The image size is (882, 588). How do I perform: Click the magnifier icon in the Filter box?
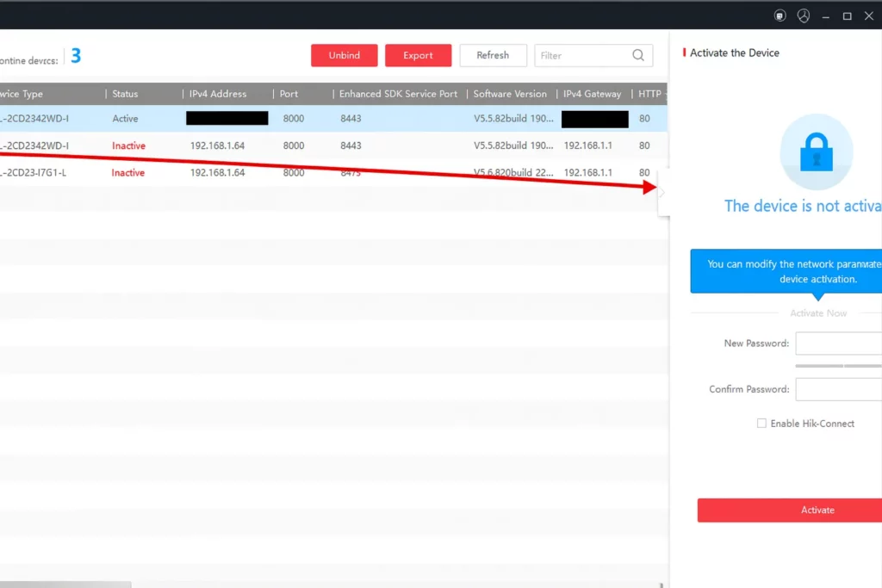tap(637, 54)
